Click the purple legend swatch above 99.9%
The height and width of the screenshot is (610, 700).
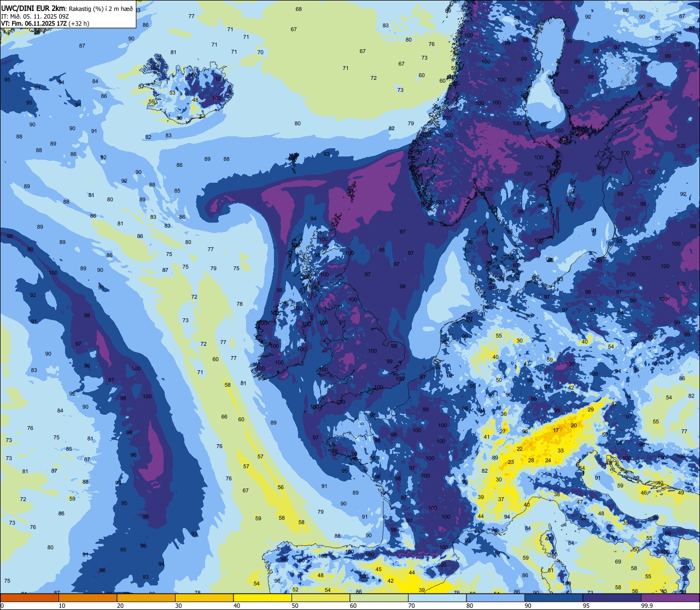(x=670, y=597)
